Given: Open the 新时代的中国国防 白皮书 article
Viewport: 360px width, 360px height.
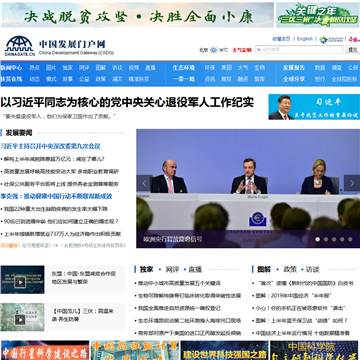Looking at the screenshot, I should click(306, 283).
